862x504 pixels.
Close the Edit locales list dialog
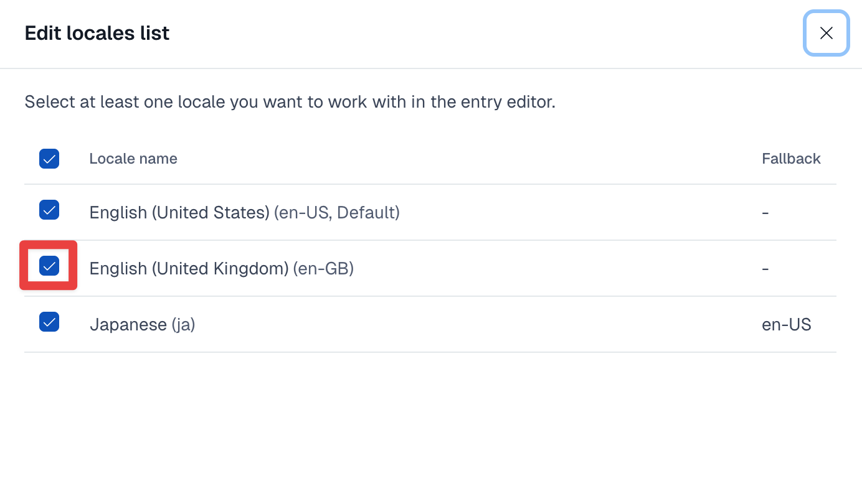point(826,33)
